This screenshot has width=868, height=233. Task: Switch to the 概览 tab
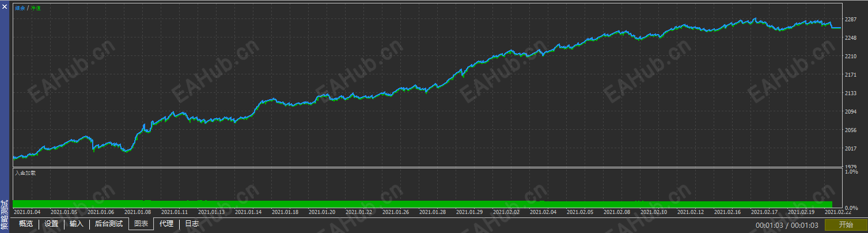26,224
